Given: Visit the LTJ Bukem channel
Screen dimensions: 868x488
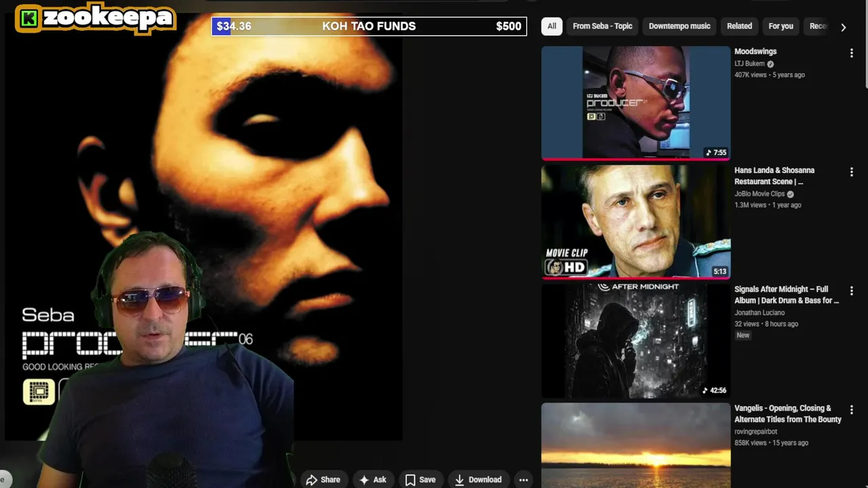Looking at the screenshot, I should point(749,64).
